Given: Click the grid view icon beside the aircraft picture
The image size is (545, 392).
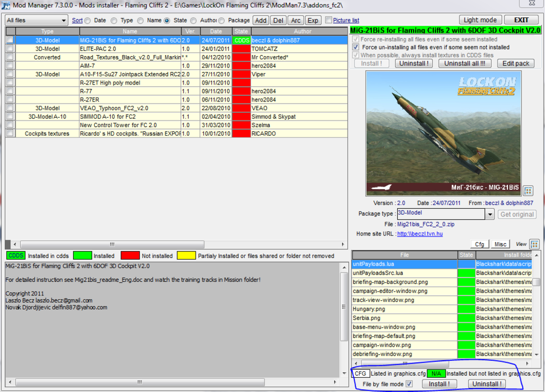Looking at the screenshot, I should 528,190.
